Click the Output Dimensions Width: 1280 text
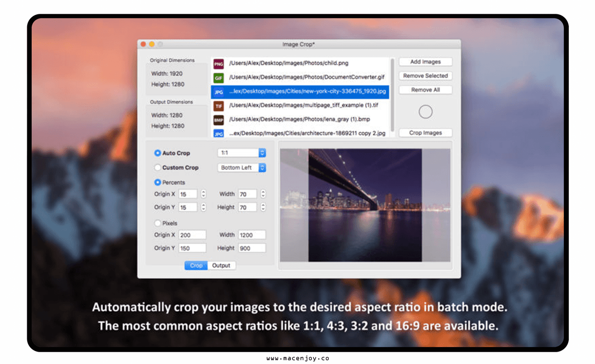 coord(167,115)
